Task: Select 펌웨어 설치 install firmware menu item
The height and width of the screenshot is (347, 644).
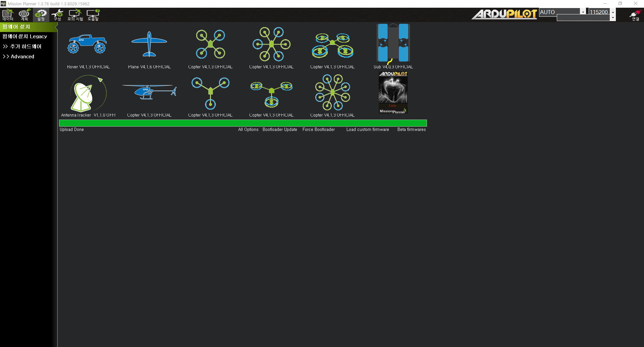Action: [28, 26]
